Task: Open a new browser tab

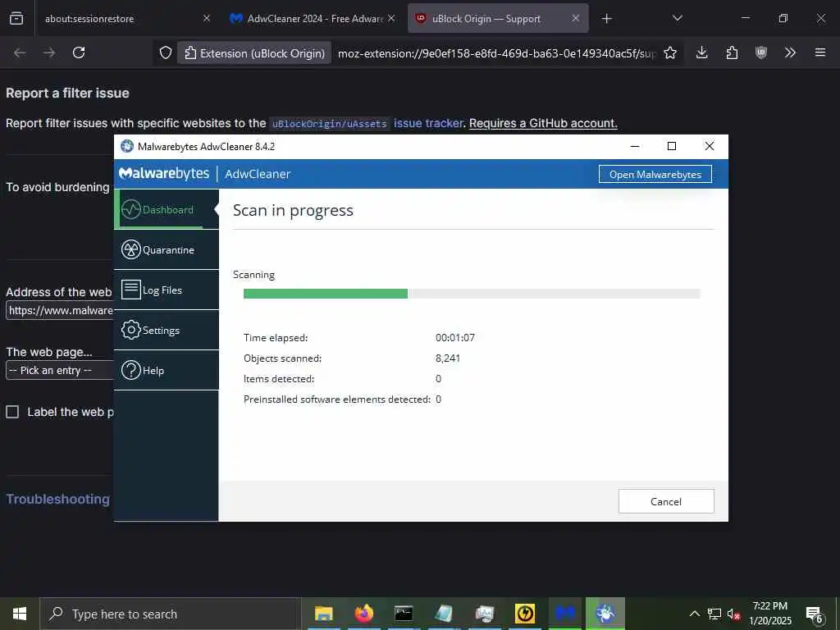Action: point(606,19)
